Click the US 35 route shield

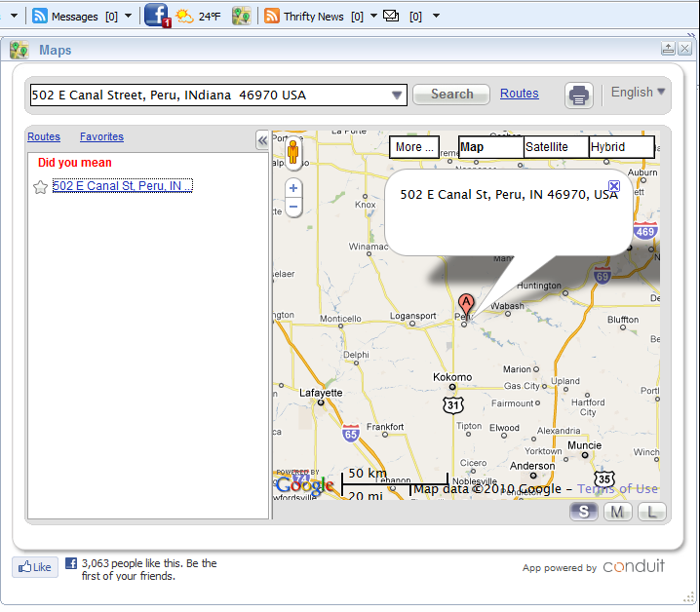pos(604,478)
